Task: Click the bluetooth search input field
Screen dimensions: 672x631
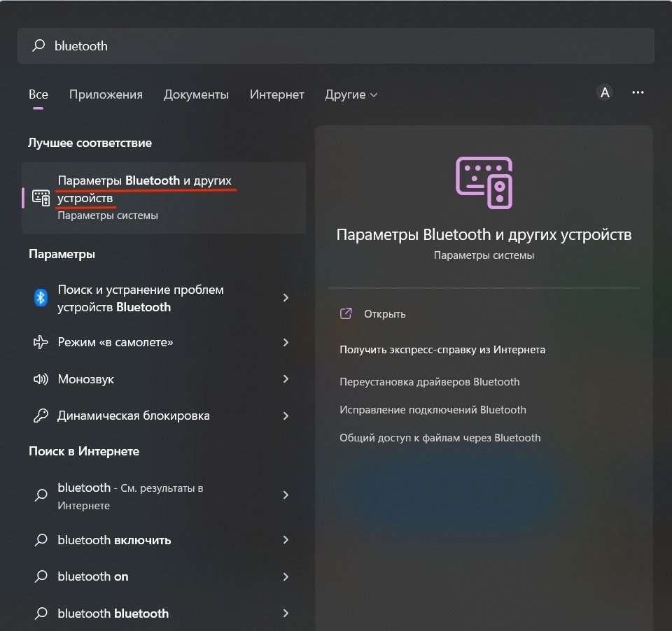Action: pos(335,46)
